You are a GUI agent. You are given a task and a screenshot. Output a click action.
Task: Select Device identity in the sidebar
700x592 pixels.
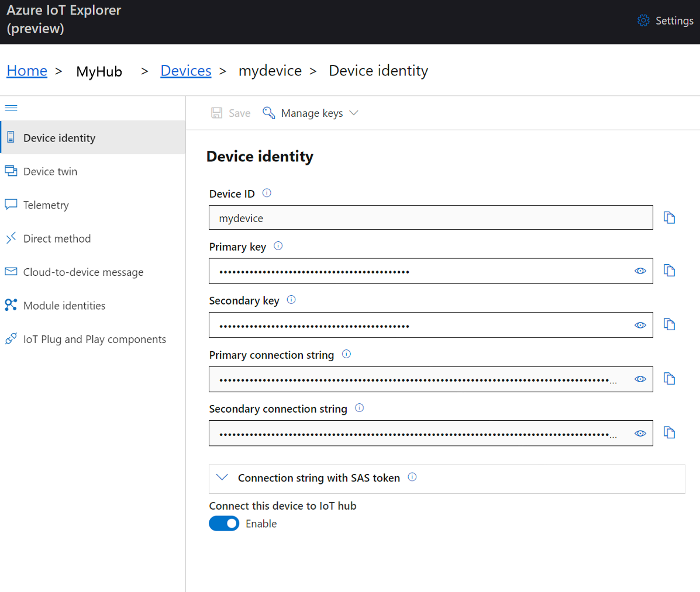[x=59, y=138]
